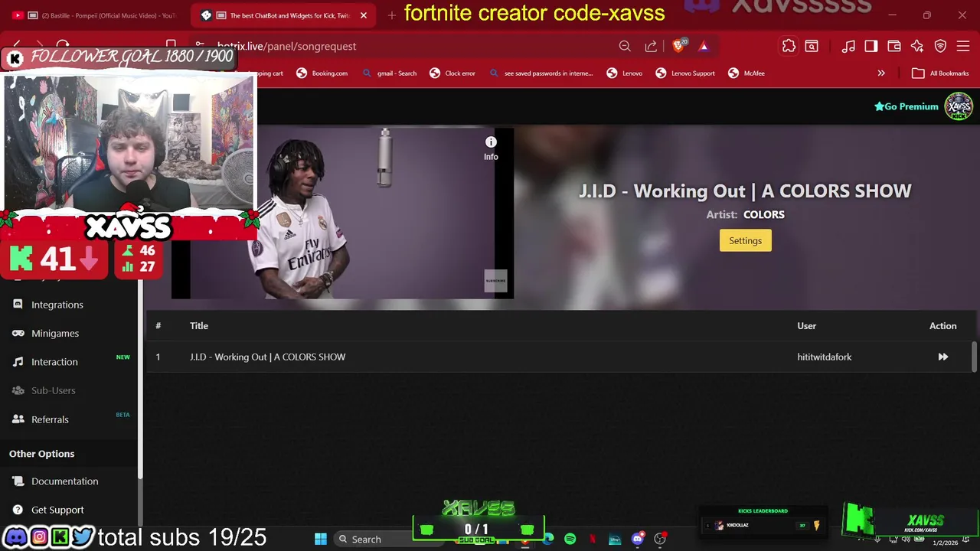The height and width of the screenshot is (551, 980).
Task: Click the Windows Start button
Action: tap(321, 539)
